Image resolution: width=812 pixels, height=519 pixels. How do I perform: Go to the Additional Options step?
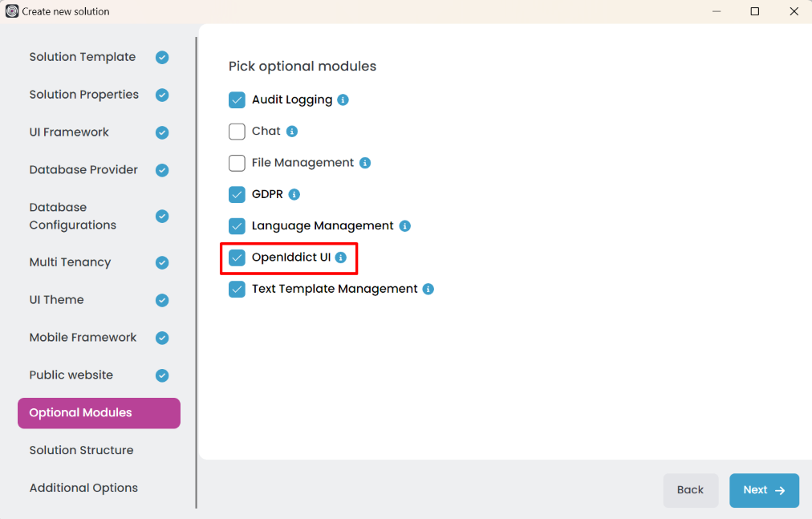pos(83,488)
